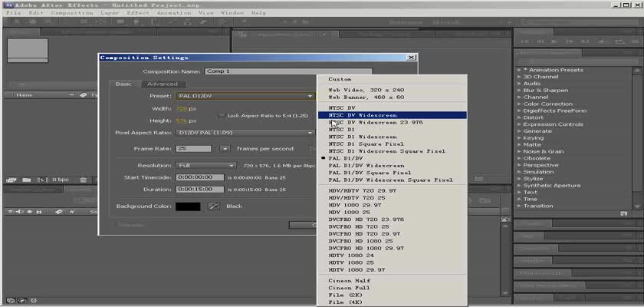Screen dimensions: 644x307
Task: Click the video eye column header in timeline
Action: (x=11, y=212)
